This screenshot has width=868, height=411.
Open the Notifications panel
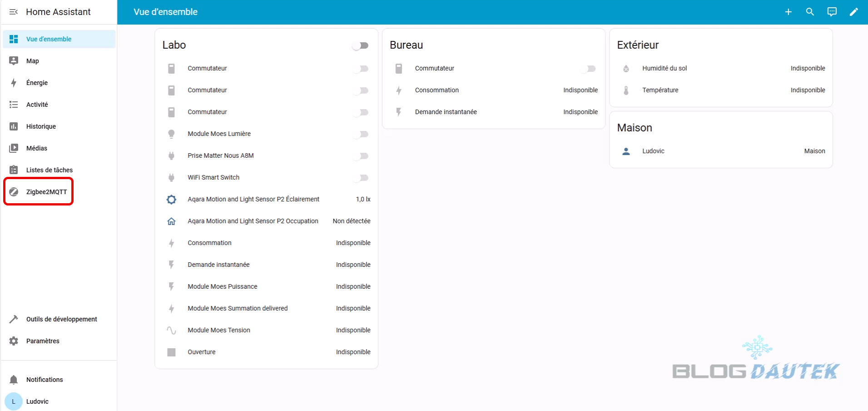[x=44, y=380]
